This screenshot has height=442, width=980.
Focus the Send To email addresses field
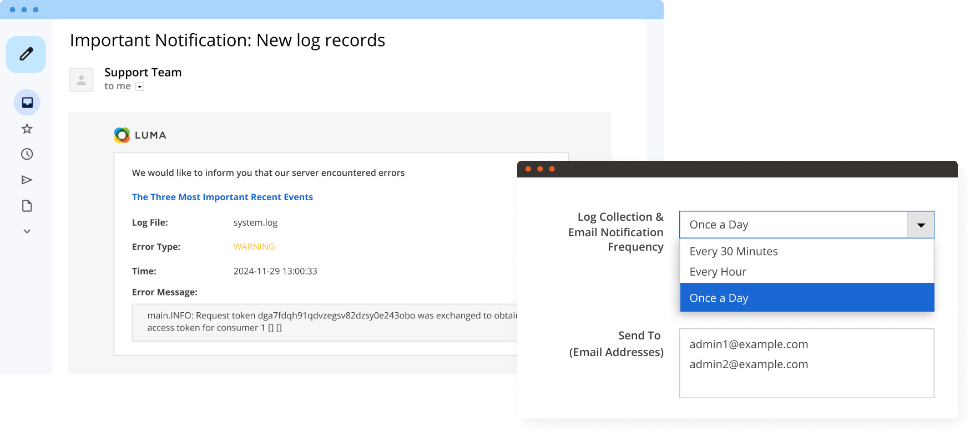[x=806, y=363]
